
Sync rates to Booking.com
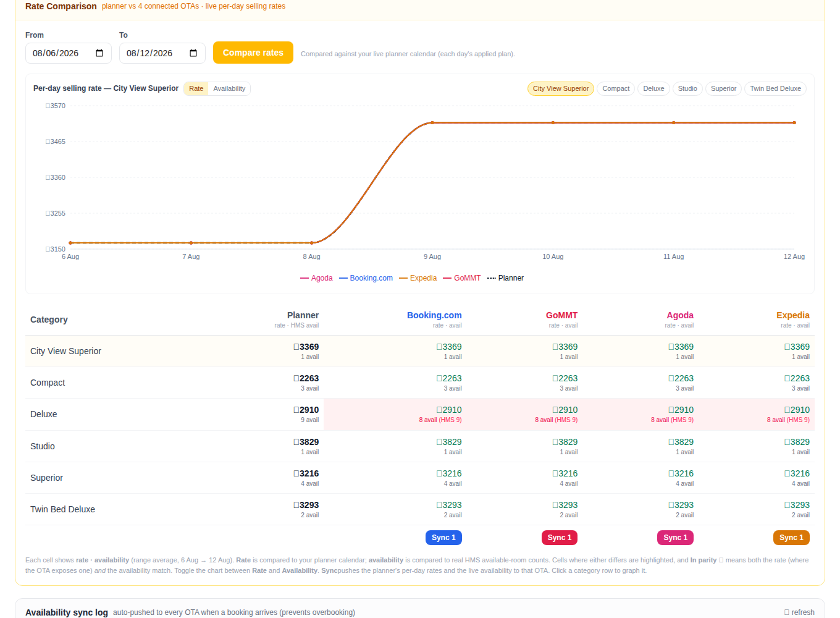(x=443, y=538)
